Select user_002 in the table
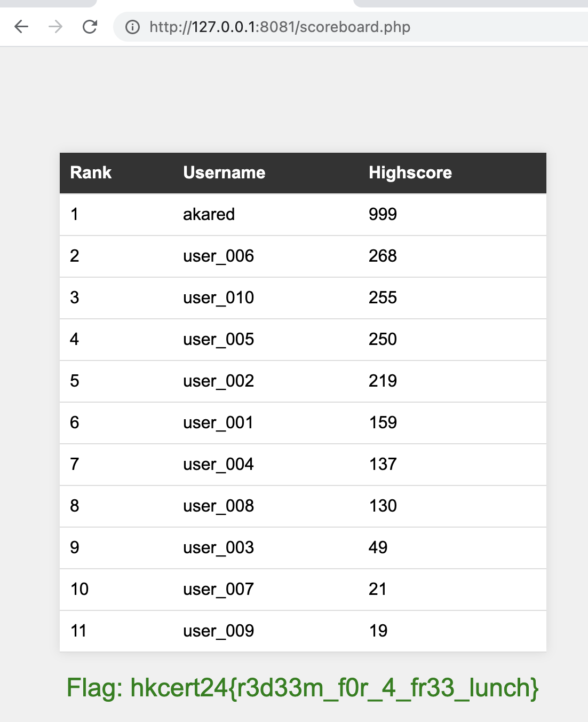The height and width of the screenshot is (722, 588). coord(218,381)
